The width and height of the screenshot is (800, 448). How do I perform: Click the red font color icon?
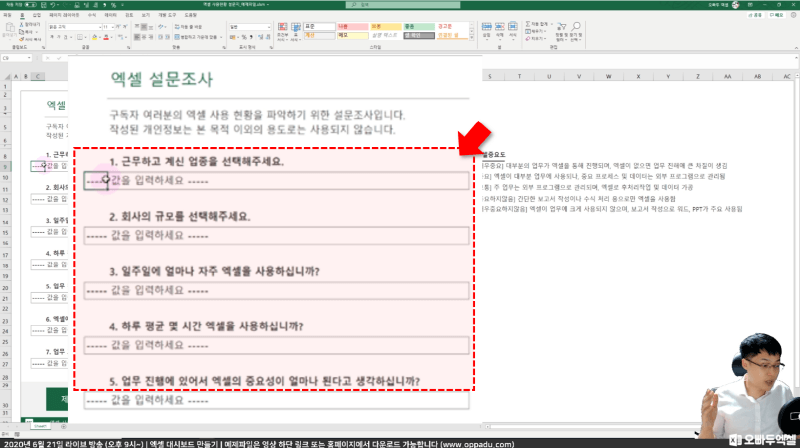pos(106,37)
